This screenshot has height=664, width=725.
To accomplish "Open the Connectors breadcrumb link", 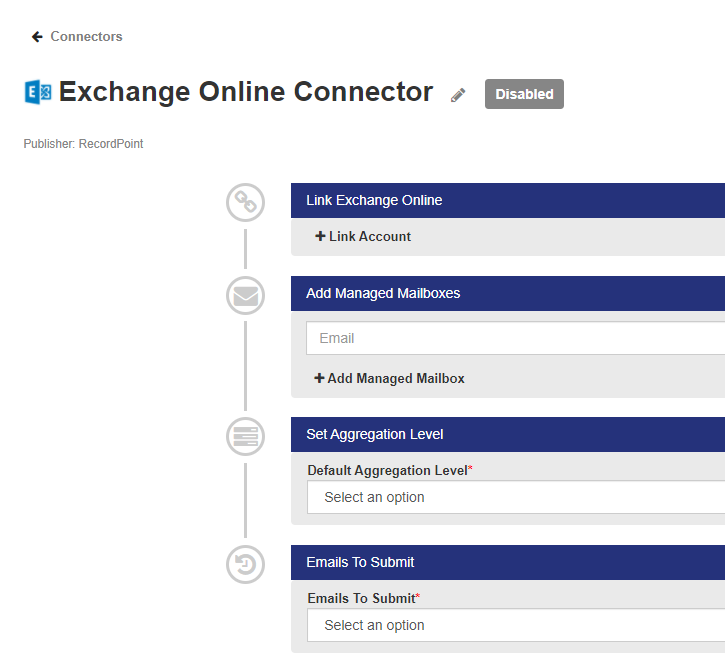I will pyautogui.click(x=86, y=37).
